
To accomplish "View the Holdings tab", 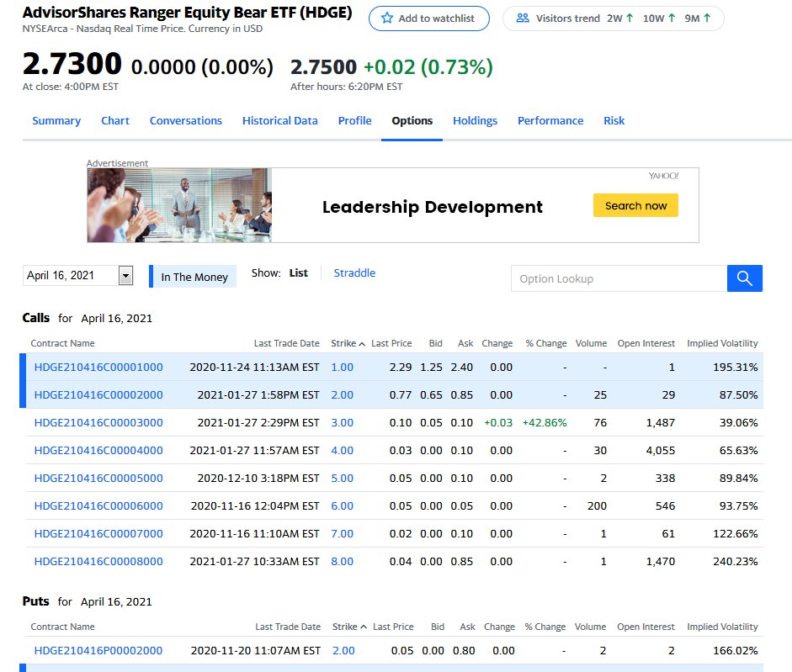I will (475, 120).
